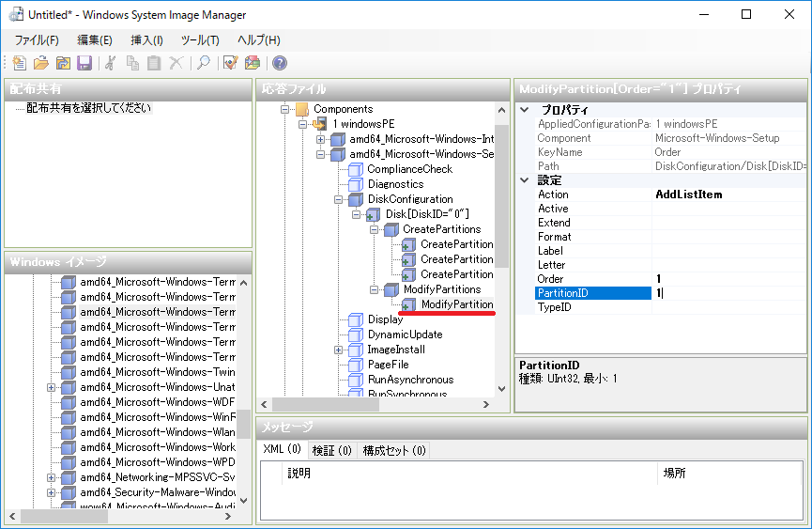
Task: Click the 1 windowsPE pass icon
Action: click(x=320, y=124)
